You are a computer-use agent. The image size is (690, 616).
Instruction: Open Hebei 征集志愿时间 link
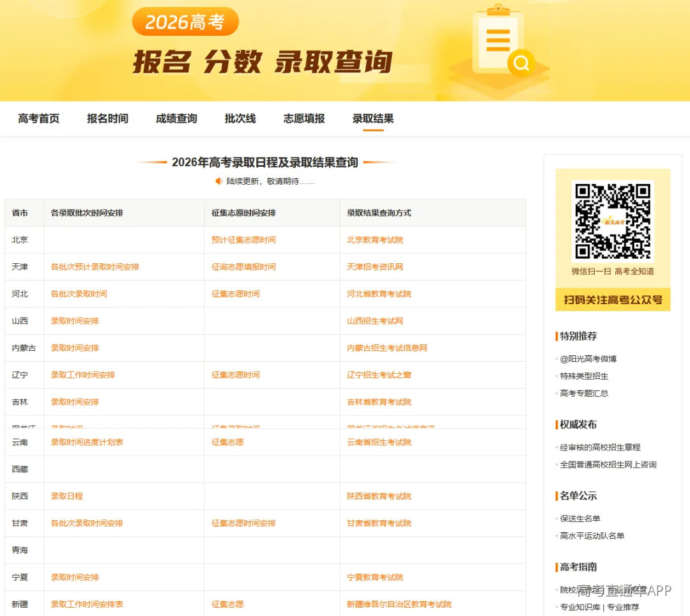[235, 294]
